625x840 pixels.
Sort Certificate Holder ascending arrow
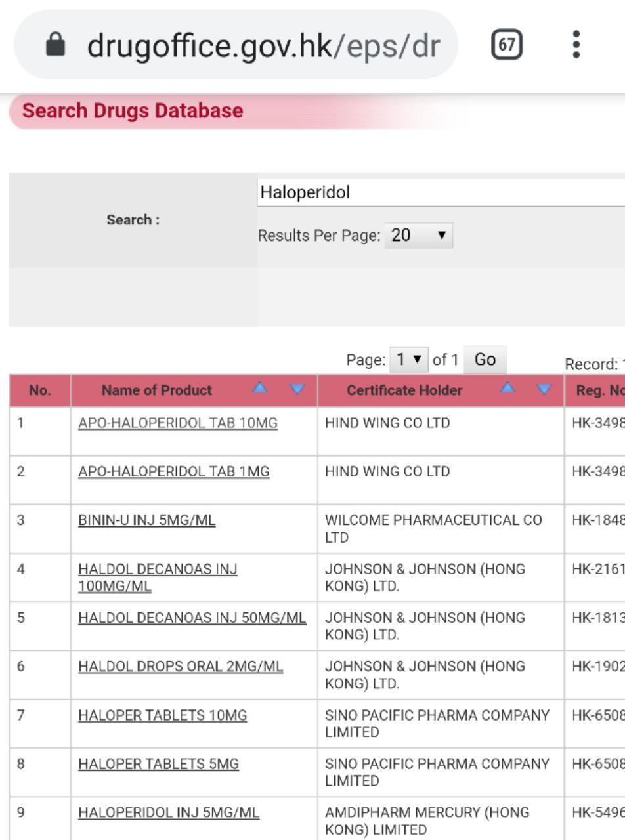(507, 388)
